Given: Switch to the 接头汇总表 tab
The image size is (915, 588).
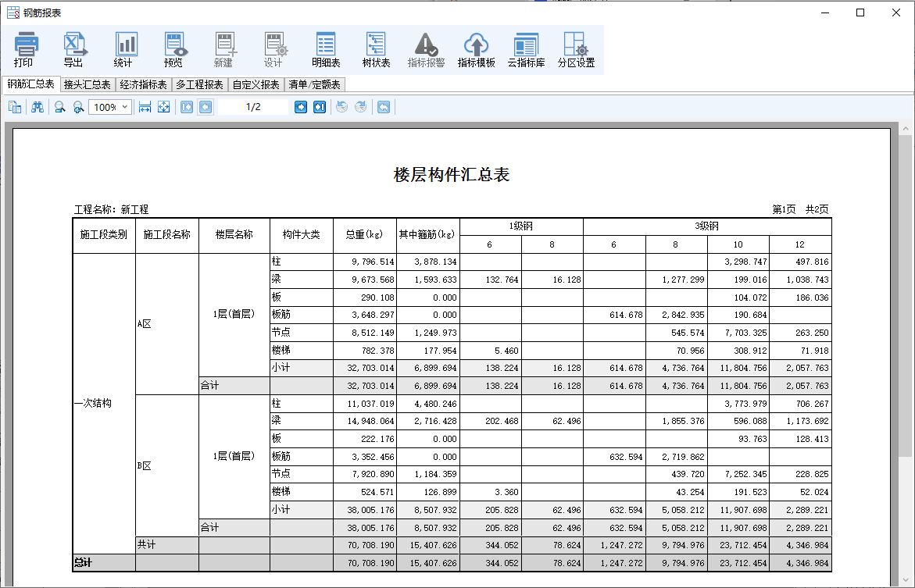Looking at the screenshot, I should tap(88, 84).
